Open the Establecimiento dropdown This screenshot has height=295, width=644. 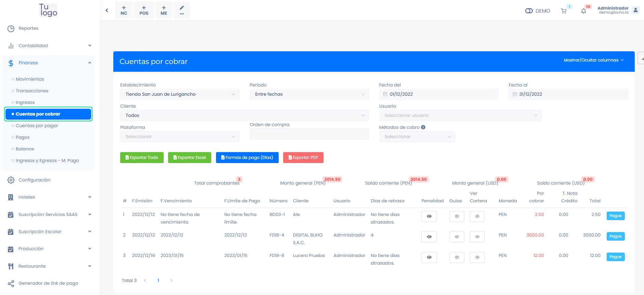coord(179,94)
